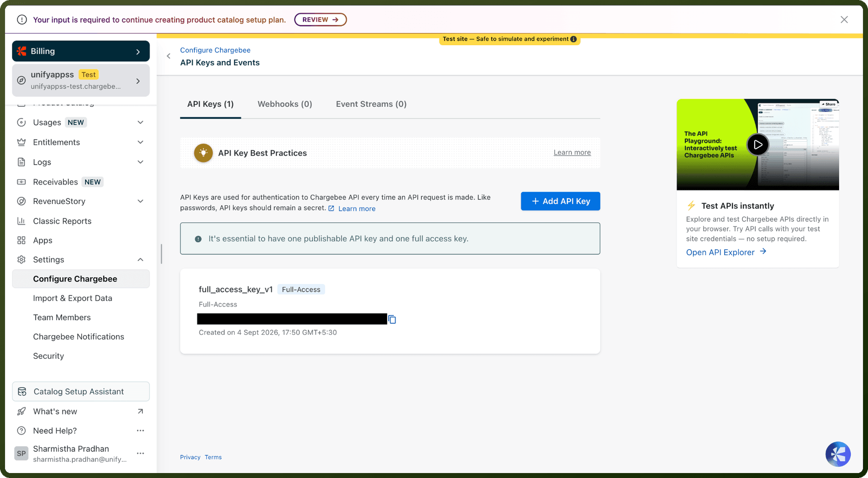Viewport: 868px width, 478px height.
Task: Click the lightbulb Best Practices icon
Action: (203, 153)
